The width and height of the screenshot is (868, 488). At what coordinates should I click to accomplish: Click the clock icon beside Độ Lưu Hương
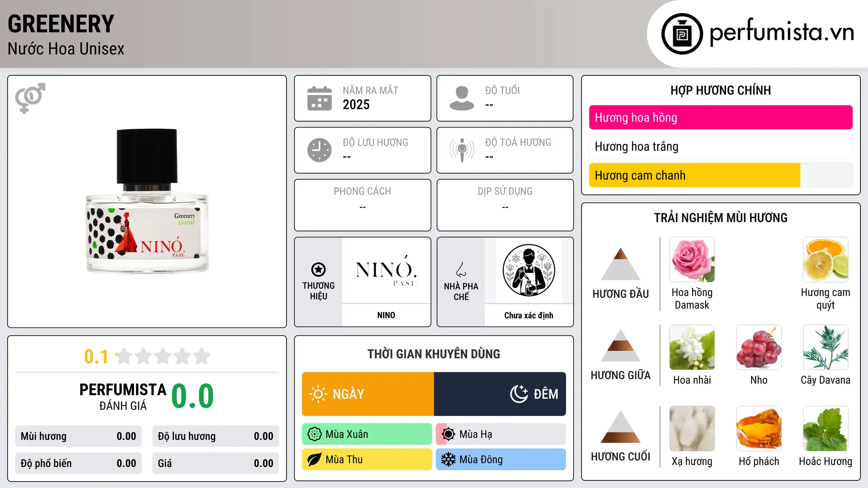(x=320, y=150)
